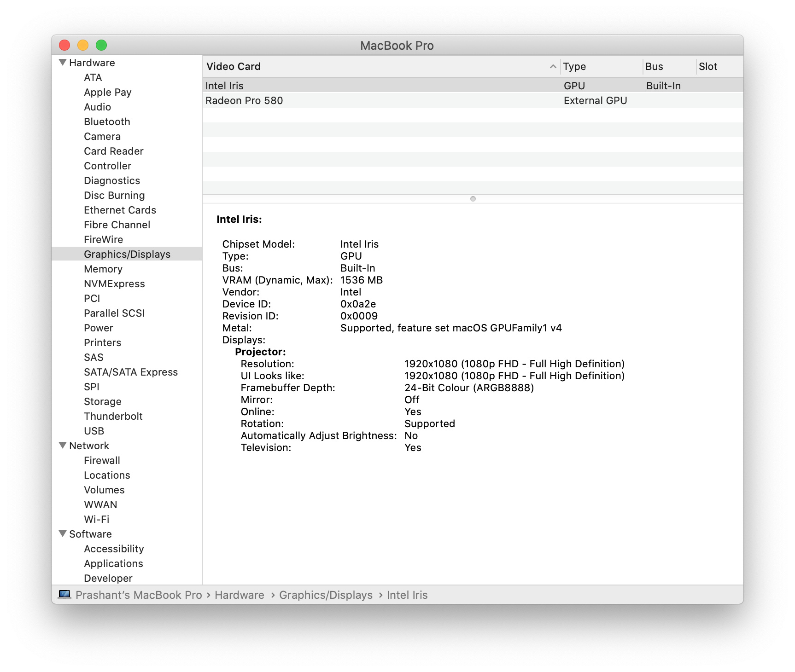This screenshot has width=795, height=672.
Task: Select Volumes under Network
Action: (x=104, y=490)
